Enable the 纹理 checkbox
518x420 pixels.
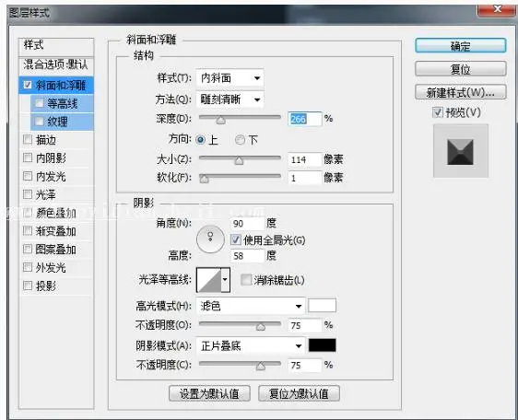[40, 122]
